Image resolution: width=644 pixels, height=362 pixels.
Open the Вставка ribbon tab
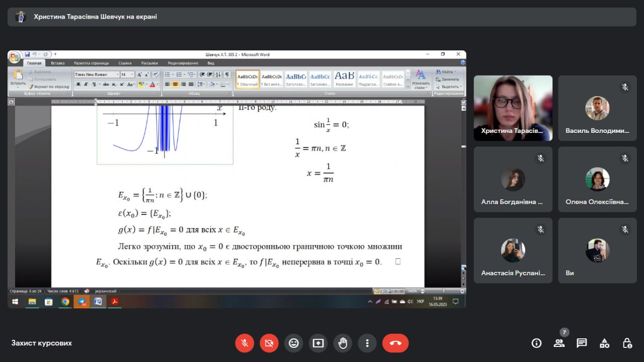pos(58,63)
